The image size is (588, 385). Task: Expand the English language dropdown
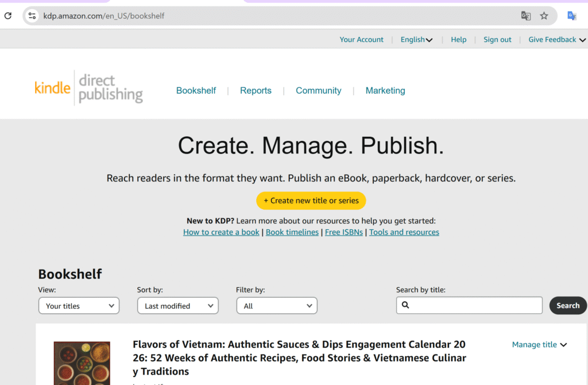(x=416, y=40)
